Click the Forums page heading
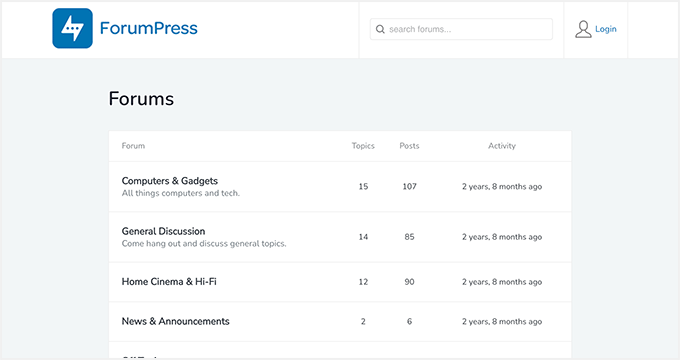This screenshot has width=680, height=360. 141,99
